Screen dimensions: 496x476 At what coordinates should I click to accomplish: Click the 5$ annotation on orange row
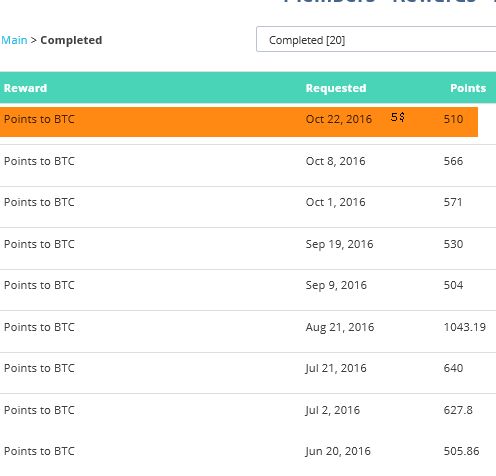coord(398,117)
